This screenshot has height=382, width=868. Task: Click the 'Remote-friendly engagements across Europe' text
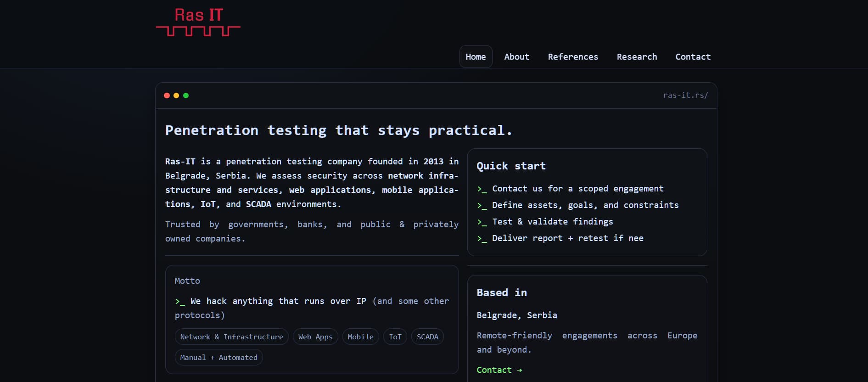pyautogui.click(x=587, y=343)
